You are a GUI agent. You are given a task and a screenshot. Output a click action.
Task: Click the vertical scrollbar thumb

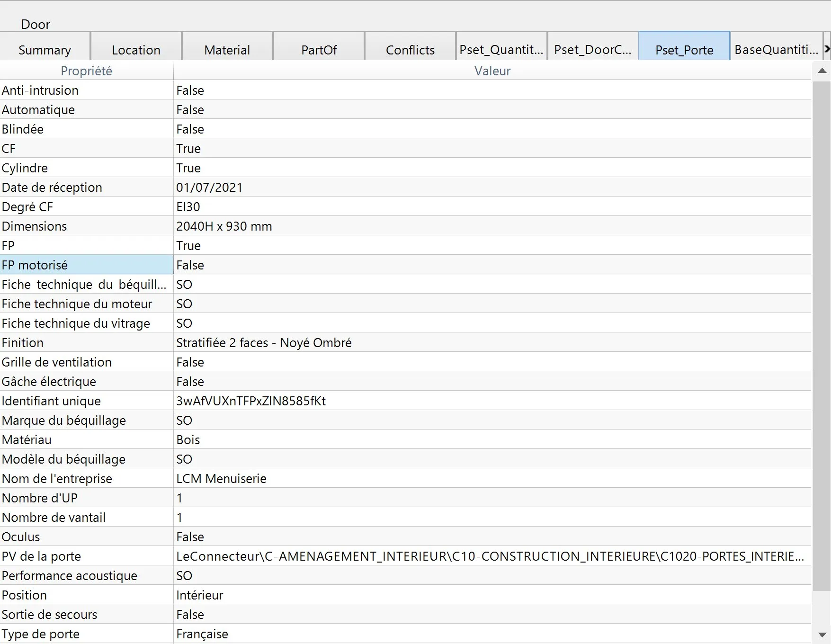pos(822,336)
